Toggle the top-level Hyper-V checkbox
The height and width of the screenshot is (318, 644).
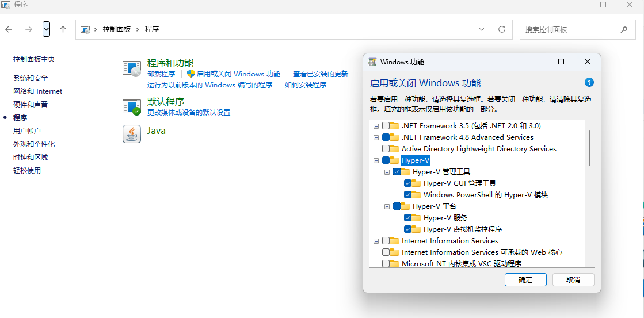386,160
